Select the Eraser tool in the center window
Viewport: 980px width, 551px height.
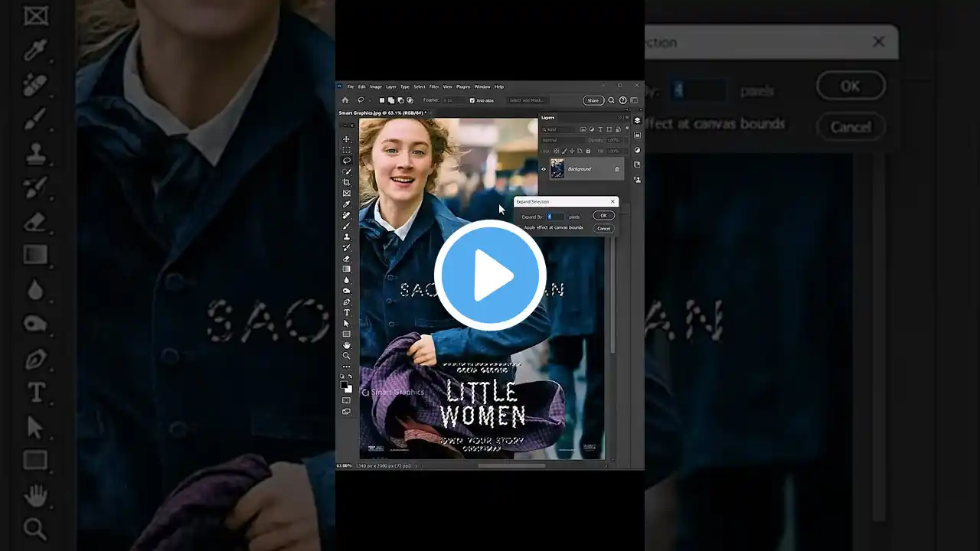346,258
